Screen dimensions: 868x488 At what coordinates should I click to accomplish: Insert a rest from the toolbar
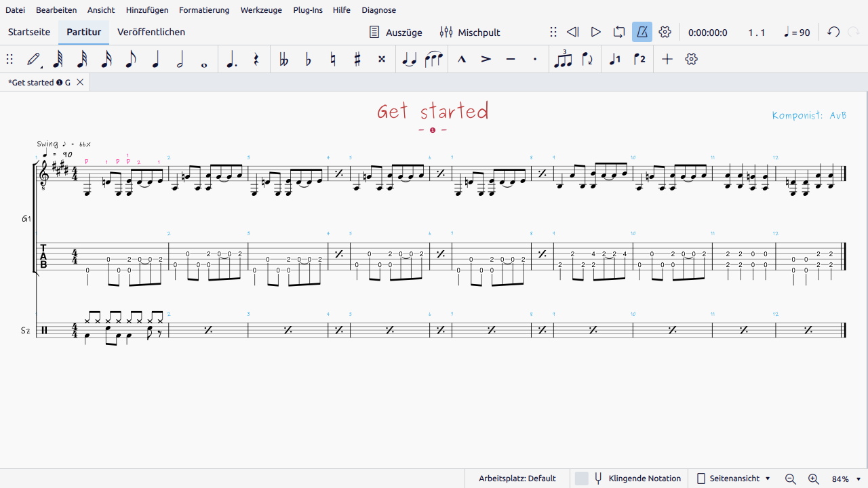tap(256, 60)
